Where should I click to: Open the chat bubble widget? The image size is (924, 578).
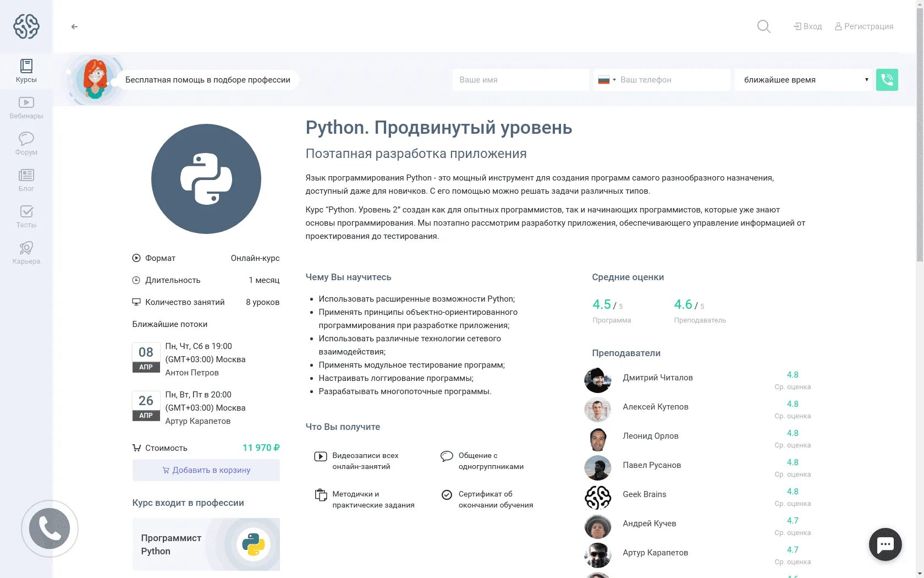point(886,544)
